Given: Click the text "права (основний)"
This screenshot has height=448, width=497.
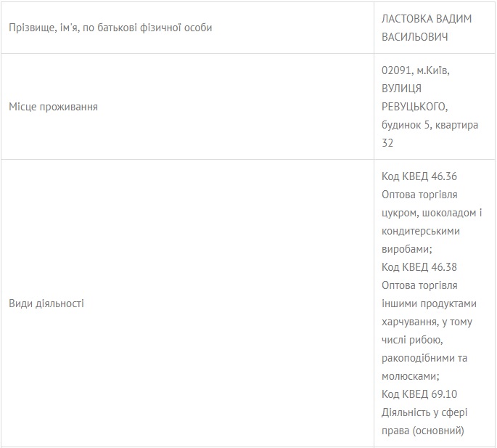Looking at the screenshot, I should [423, 431].
